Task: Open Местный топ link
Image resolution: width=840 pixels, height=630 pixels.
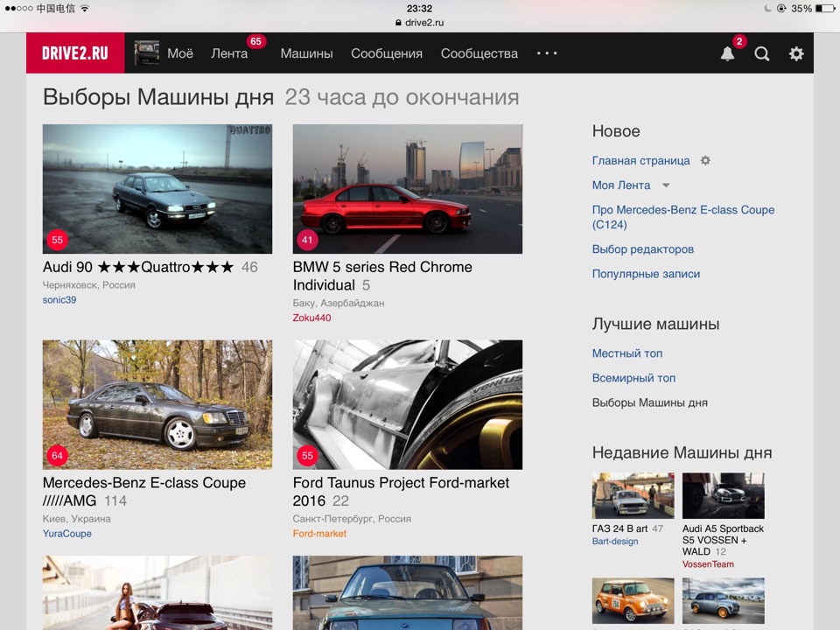Action: coord(627,353)
